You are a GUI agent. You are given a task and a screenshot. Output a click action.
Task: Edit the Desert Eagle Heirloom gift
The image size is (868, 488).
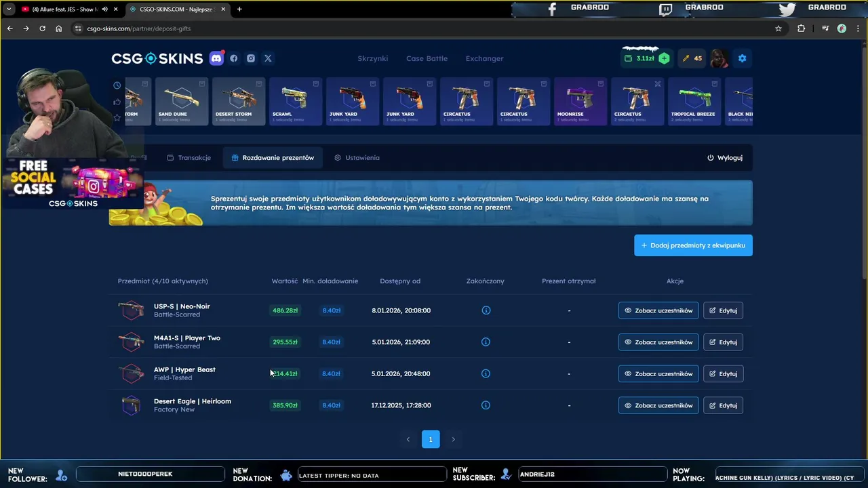[723, 405]
